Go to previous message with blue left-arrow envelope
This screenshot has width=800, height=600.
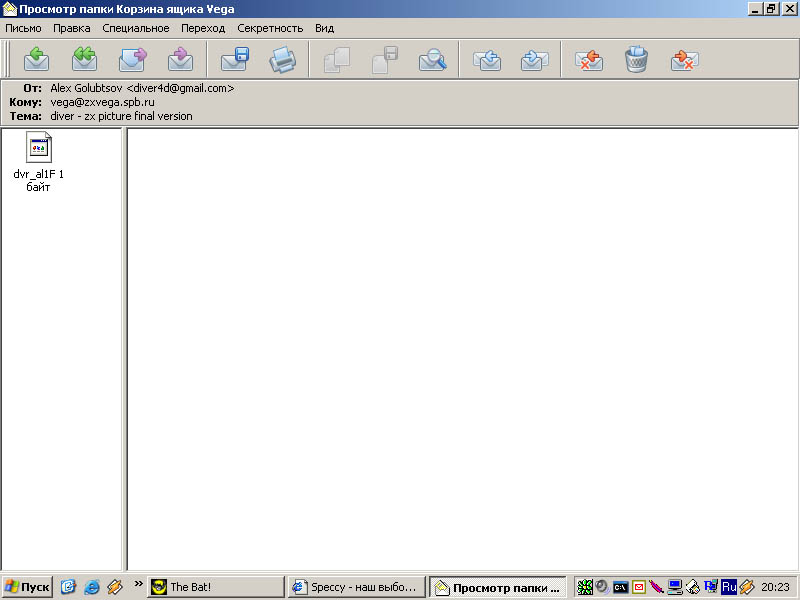point(487,60)
